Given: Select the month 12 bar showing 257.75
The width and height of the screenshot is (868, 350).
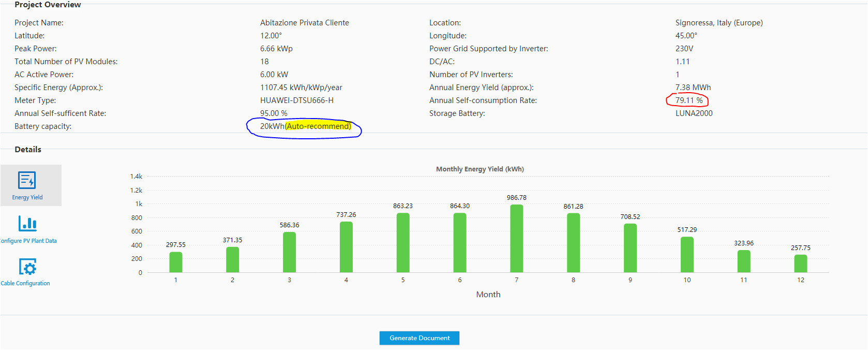Looking at the screenshot, I should [x=800, y=264].
